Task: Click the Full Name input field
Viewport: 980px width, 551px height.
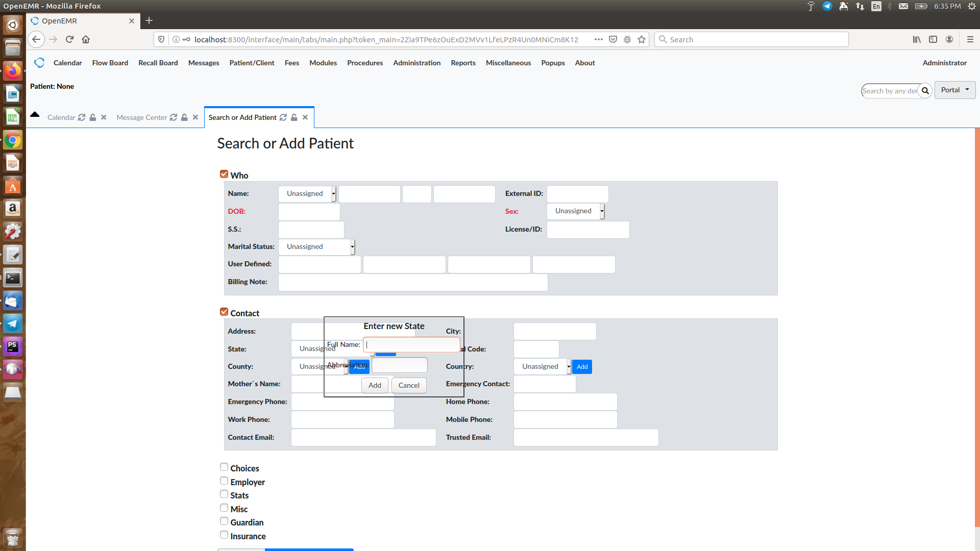Action: (411, 344)
